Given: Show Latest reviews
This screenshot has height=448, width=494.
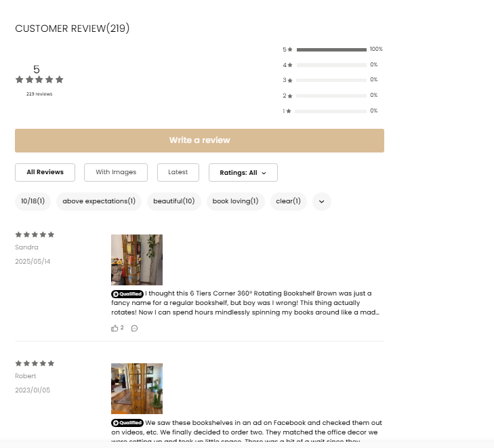Looking at the screenshot, I should tap(178, 172).
